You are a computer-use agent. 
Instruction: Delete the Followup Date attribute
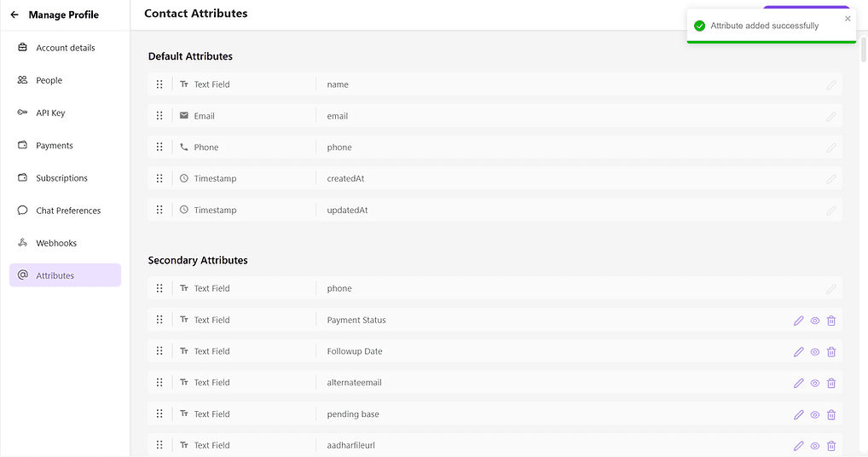831,352
